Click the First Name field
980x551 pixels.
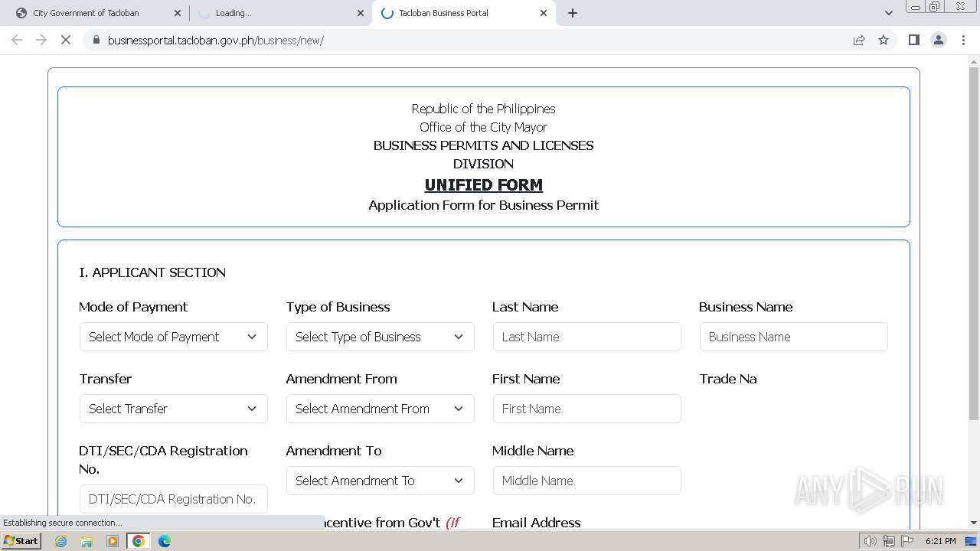tap(587, 409)
